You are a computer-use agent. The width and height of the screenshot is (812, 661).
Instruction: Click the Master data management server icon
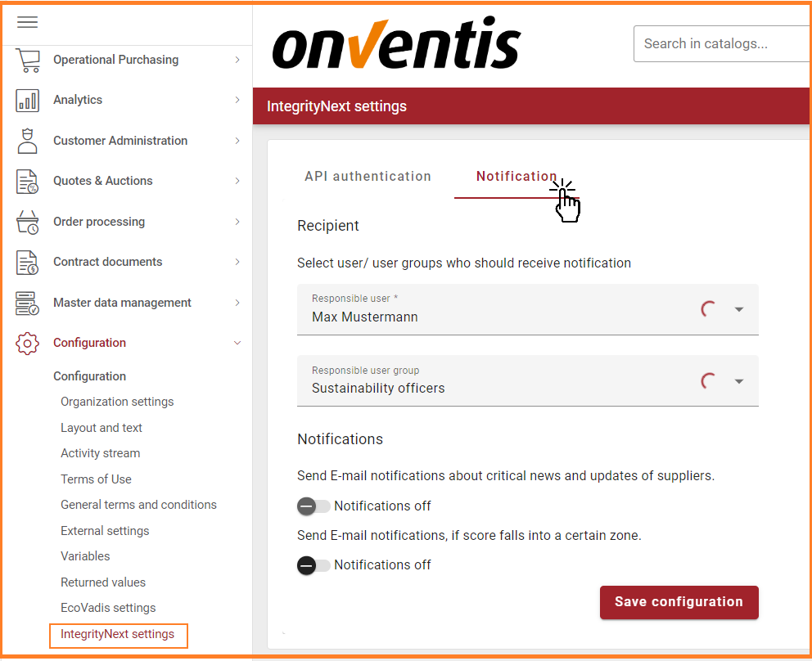coord(28,303)
